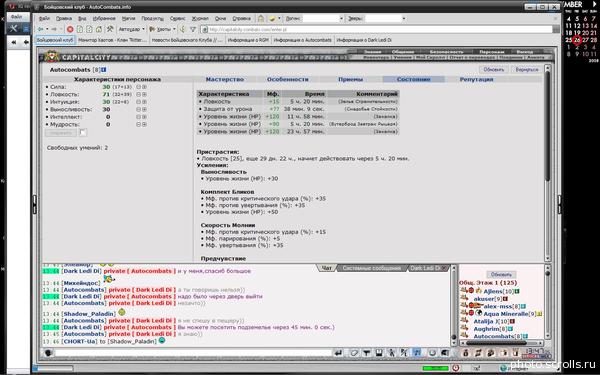
Task: Select the Состояние tab
Action: (414, 79)
